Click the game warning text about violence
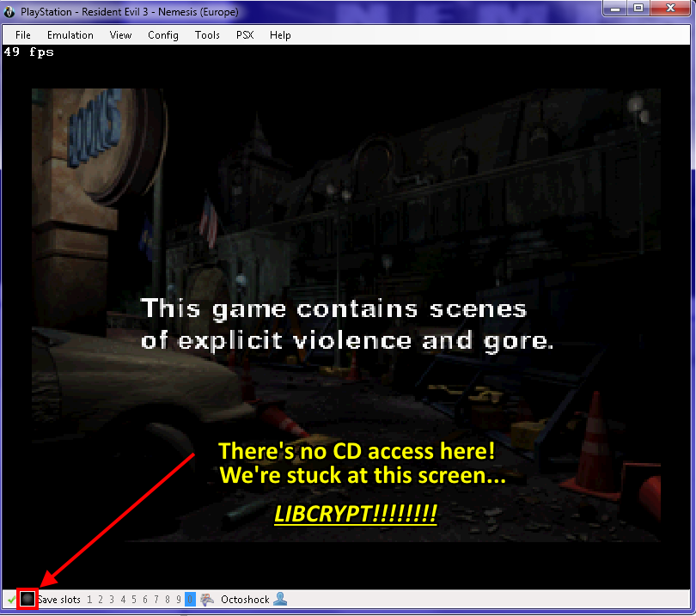Viewport: 696px width, 616px height. point(346,325)
